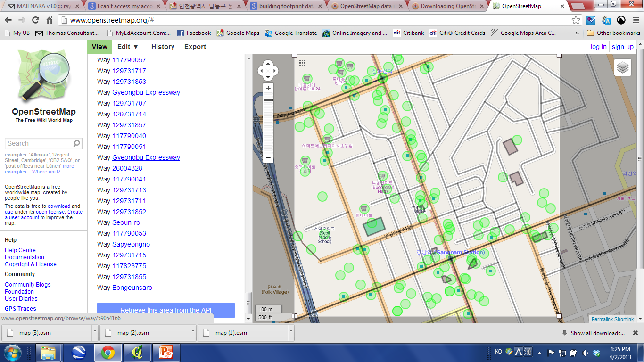
Task: Click the Permalink link under map
Action: (602, 319)
